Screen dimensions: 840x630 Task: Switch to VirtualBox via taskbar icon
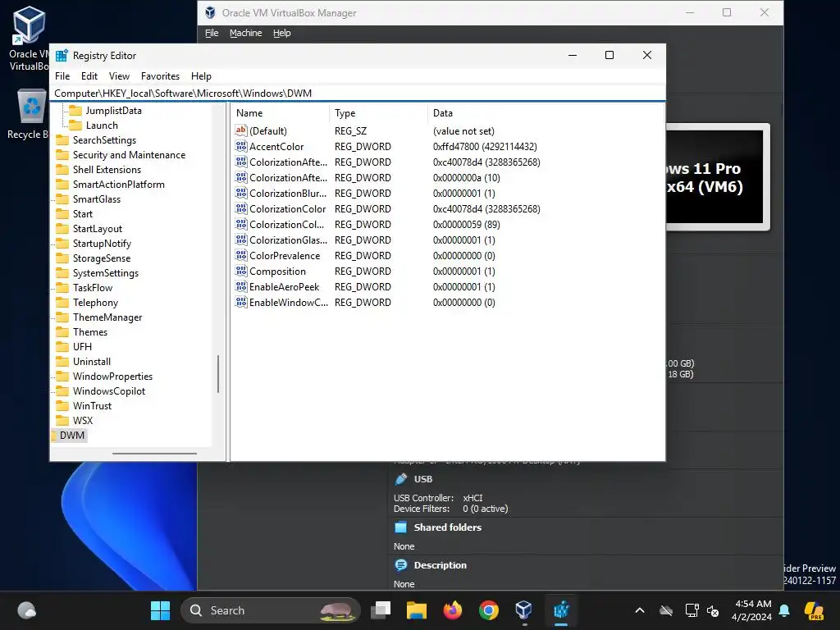pyautogui.click(x=524, y=610)
